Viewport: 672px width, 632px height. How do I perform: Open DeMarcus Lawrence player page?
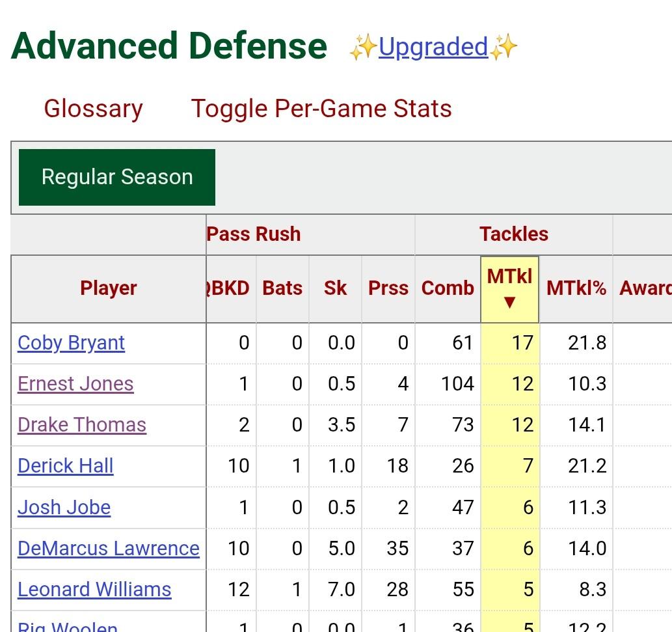(109, 548)
